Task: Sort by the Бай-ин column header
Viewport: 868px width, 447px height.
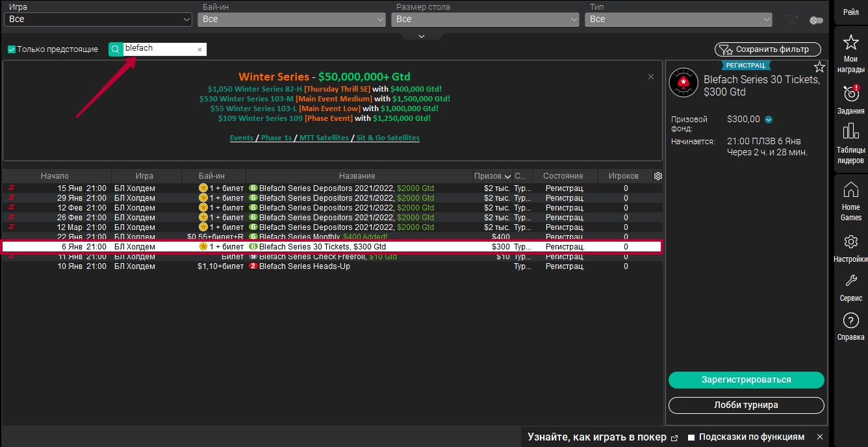Action: (x=212, y=176)
